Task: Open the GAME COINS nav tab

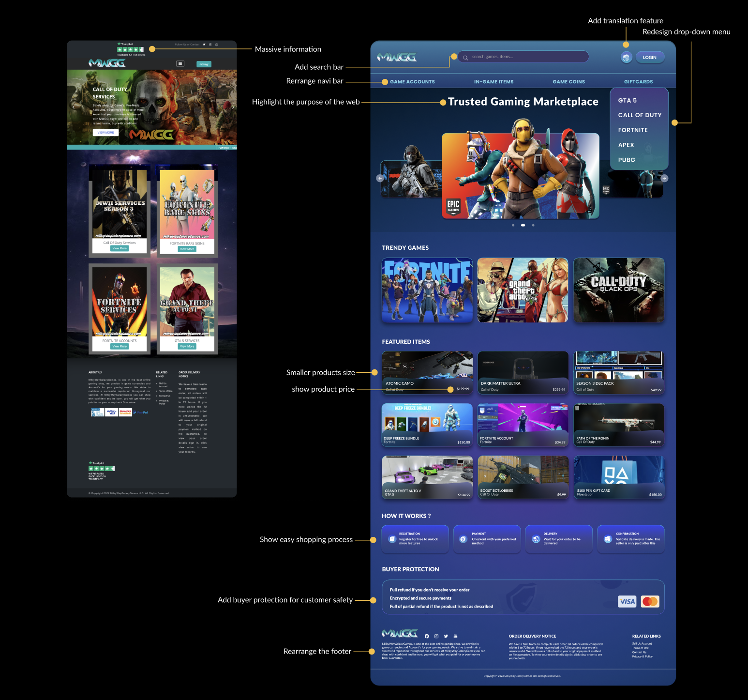Action: [568, 82]
